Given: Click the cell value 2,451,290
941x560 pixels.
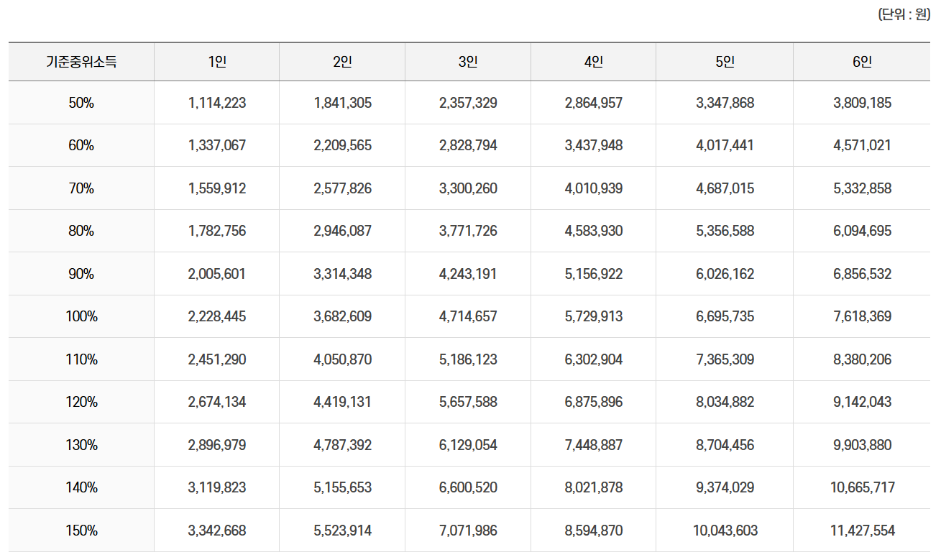Looking at the screenshot, I should (217, 359).
